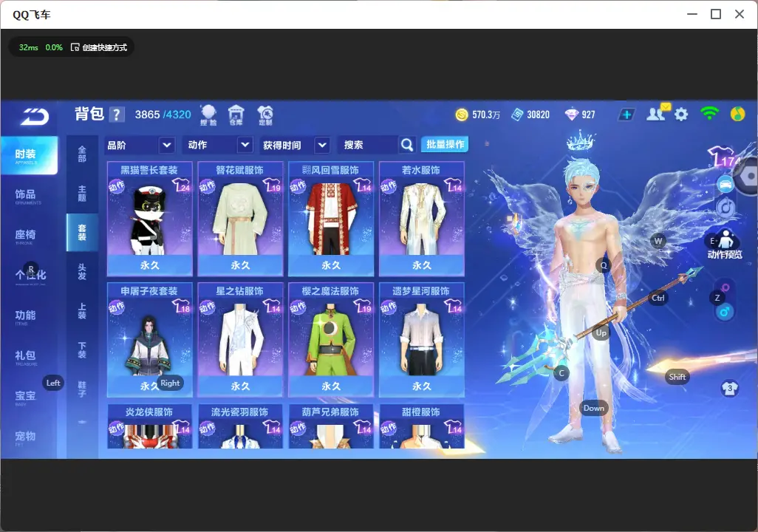
Task: Click the blue coupon currency icon
Action: tap(517, 115)
